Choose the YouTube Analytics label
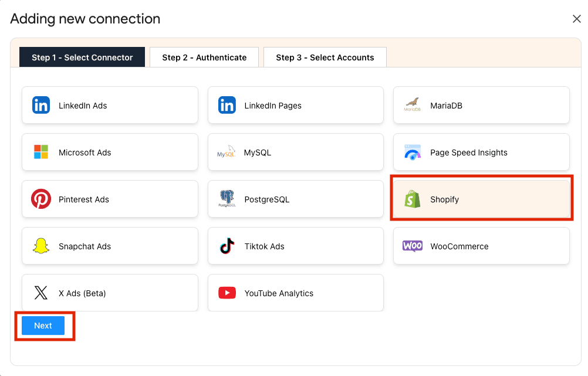This screenshot has height=376, width=588. [279, 293]
